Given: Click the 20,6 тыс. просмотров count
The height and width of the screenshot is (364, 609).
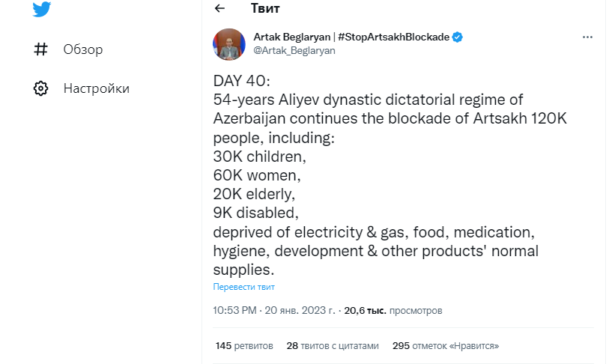Looking at the screenshot, I should tap(393, 309).
